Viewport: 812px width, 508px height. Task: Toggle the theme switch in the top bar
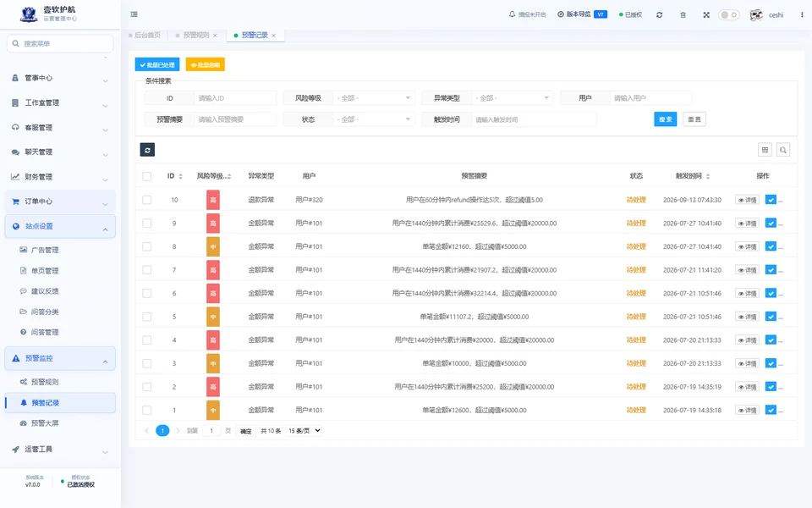coord(728,15)
